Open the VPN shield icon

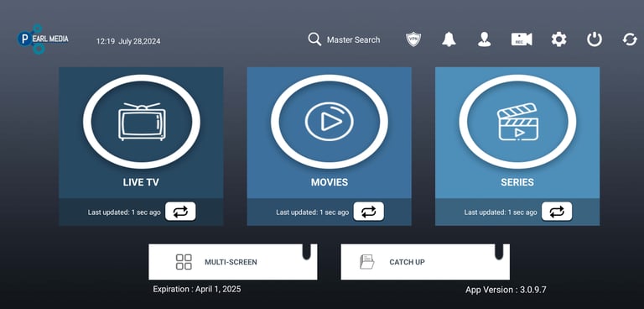[x=413, y=39]
